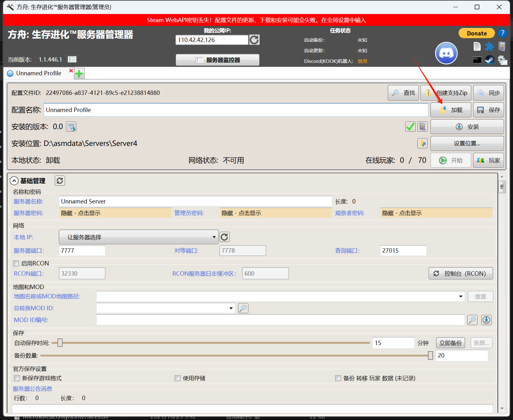The image size is (513, 420).
Task: Click the create support Zip button
Action: tap(446, 93)
